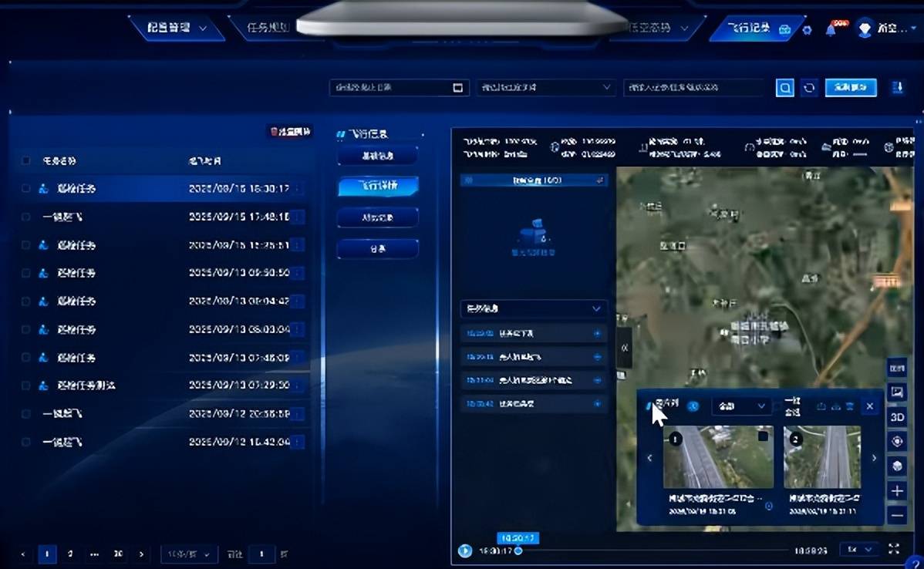Select the 飞行详情 side tab
The height and width of the screenshot is (569, 924).
(x=378, y=187)
